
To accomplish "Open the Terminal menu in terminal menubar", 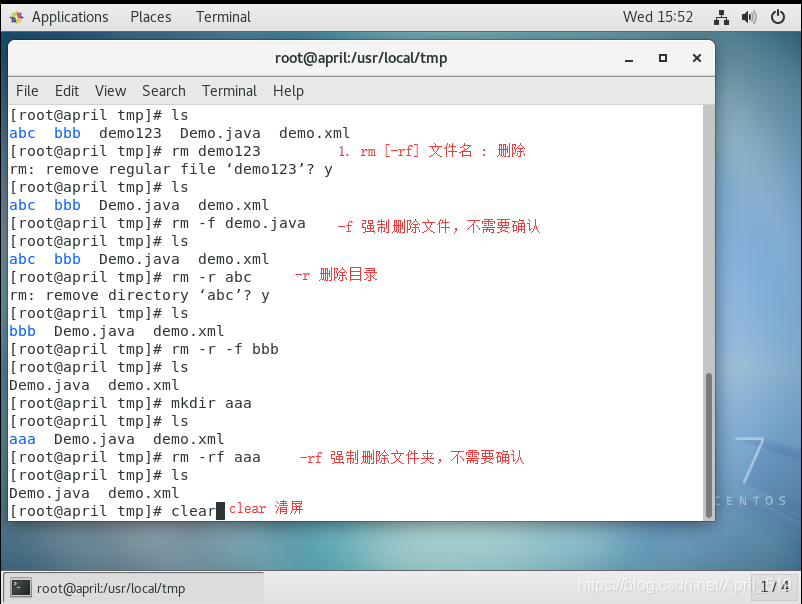I will pos(229,91).
